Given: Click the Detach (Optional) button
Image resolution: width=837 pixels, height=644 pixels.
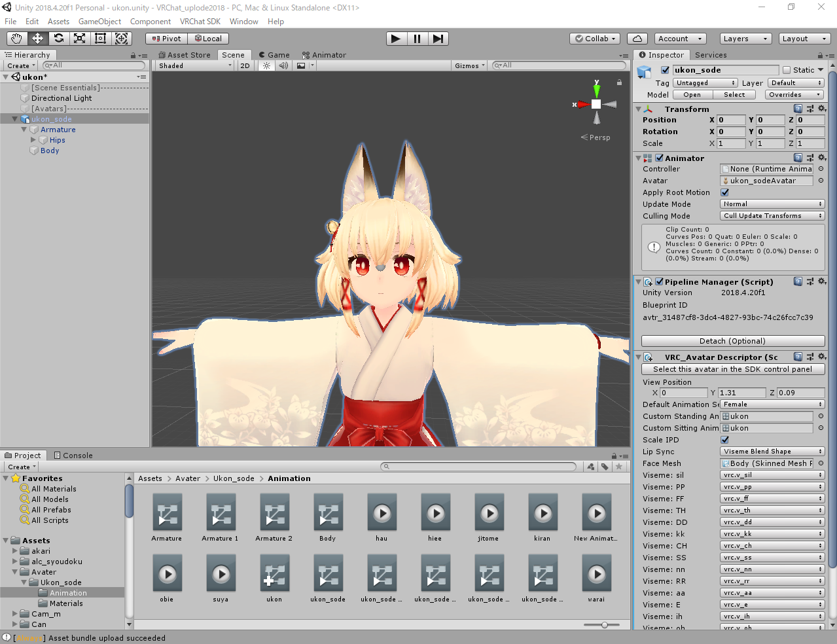Looking at the screenshot, I should 733,341.
